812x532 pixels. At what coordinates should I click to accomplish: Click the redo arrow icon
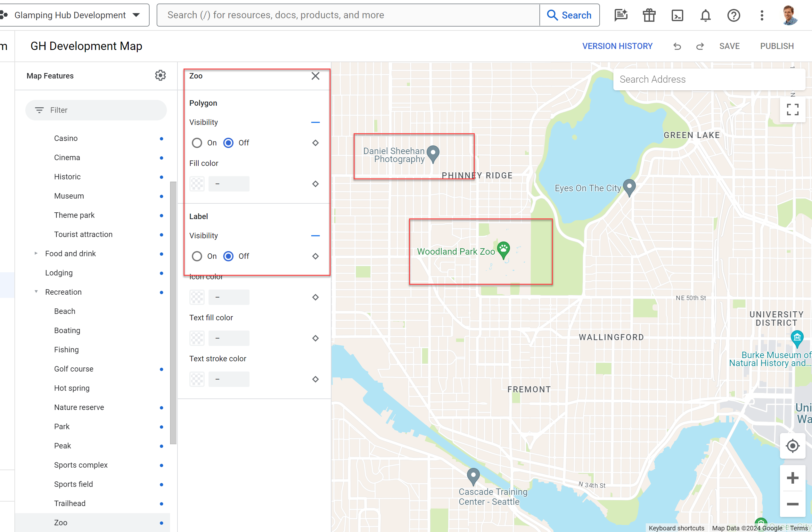[700, 46]
